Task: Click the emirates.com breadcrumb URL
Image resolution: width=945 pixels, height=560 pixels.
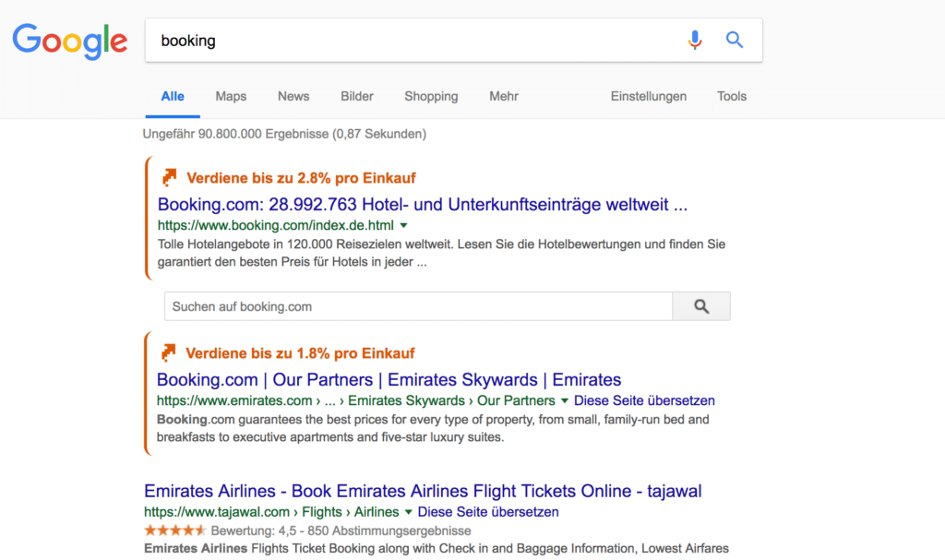Action: point(355,401)
